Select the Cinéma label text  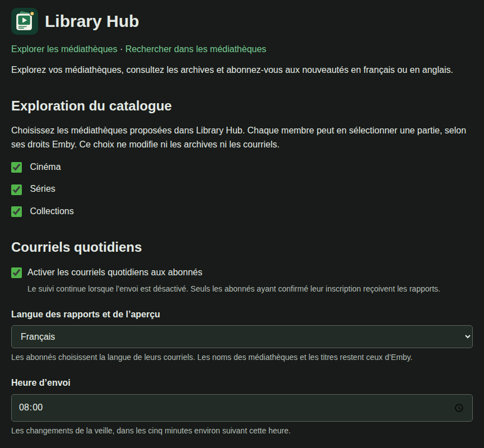click(x=45, y=167)
